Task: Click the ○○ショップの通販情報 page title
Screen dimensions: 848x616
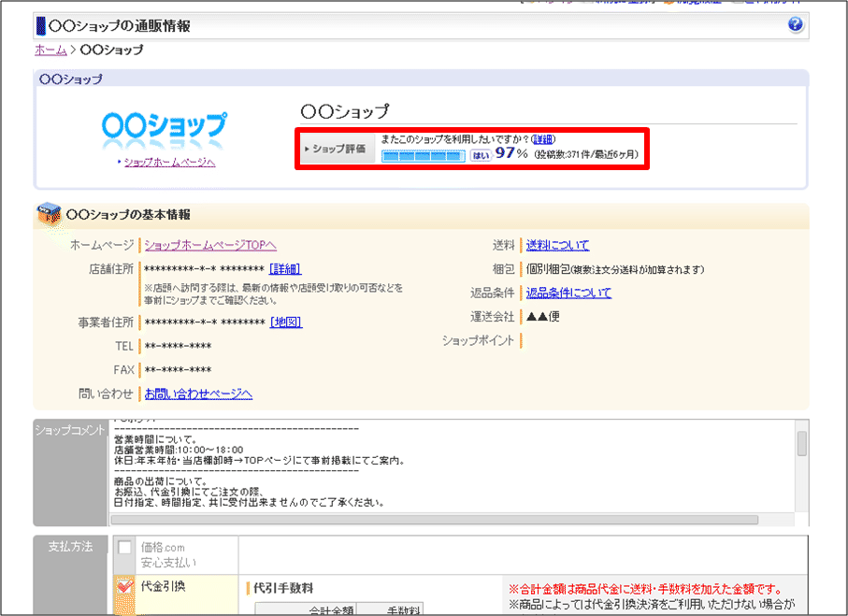Action: 119,26
